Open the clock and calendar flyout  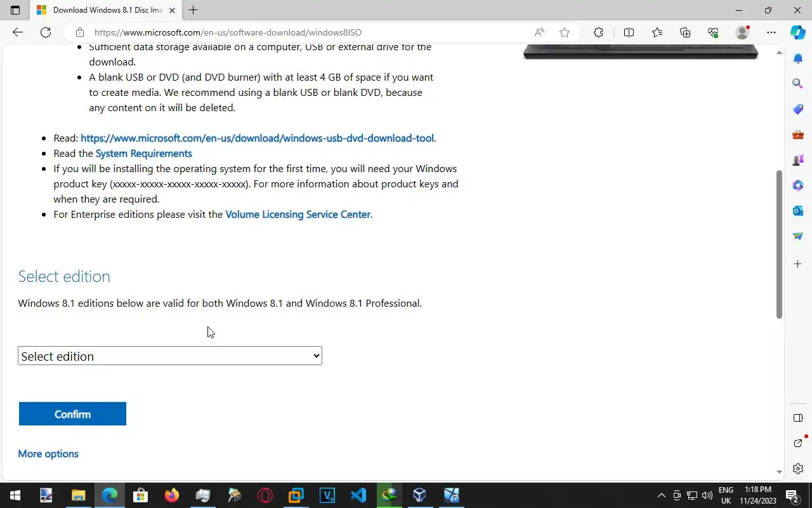[758, 495]
